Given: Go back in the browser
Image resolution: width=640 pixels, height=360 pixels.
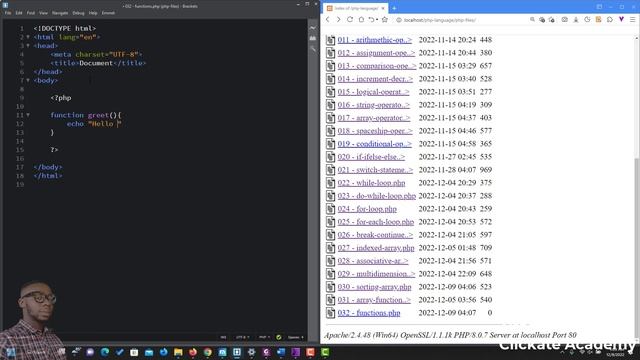Looking at the screenshot, I should 327,20.
